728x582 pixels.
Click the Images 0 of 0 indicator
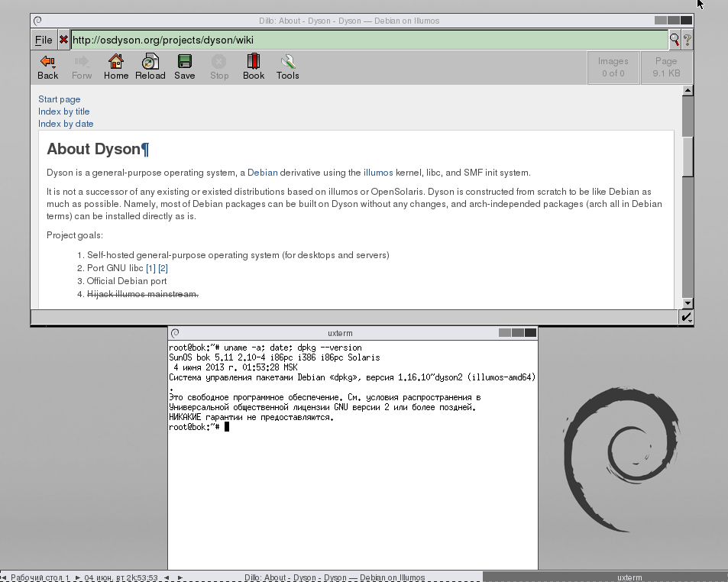613,67
